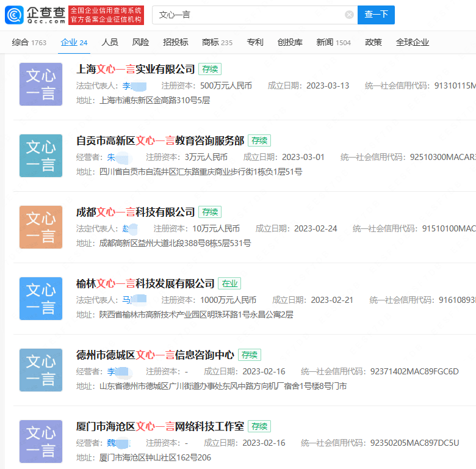Open 成都文心一言科技有限公司 company page
This screenshot has height=469, width=476.
(135, 212)
